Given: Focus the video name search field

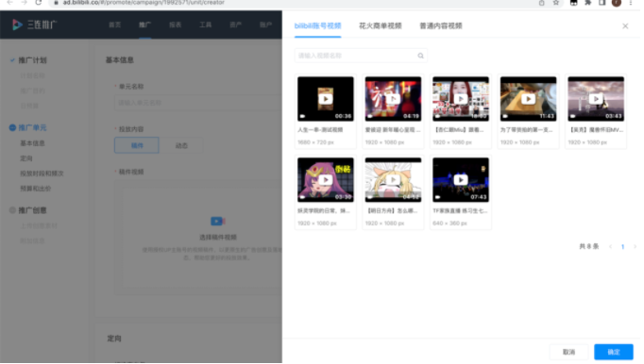Looking at the screenshot, I should tap(361, 56).
